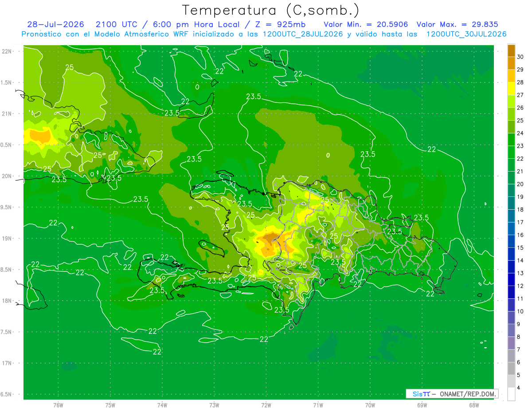Pick the blue swatch between 16 and 17
The image size is (532, 411).
511,229
